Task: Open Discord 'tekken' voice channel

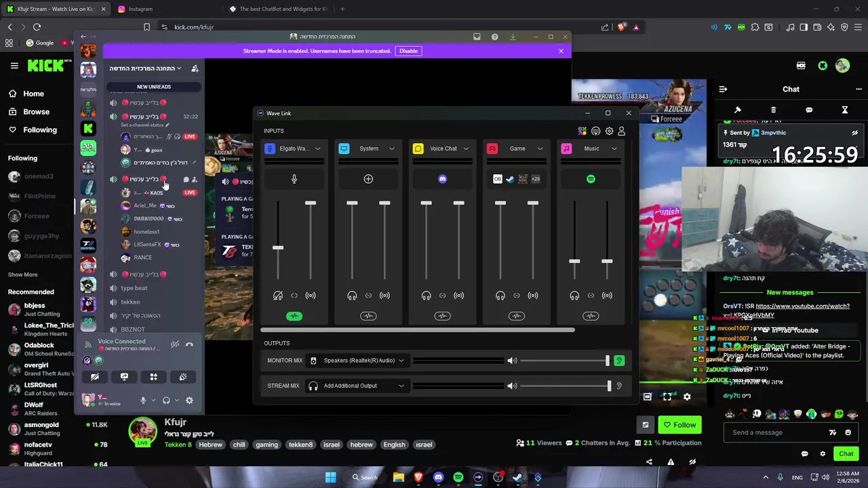Action: tap(130, 302)
